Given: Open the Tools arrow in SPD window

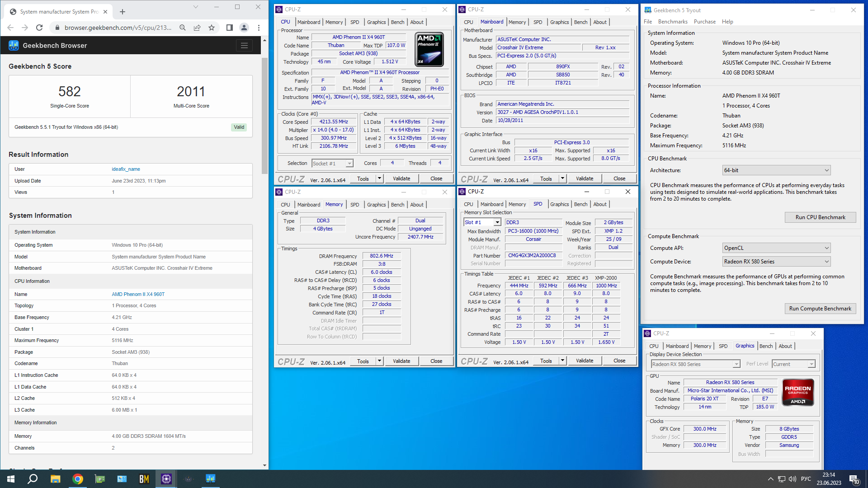Looking at the screenshot, I should click(x=563, y=361).
